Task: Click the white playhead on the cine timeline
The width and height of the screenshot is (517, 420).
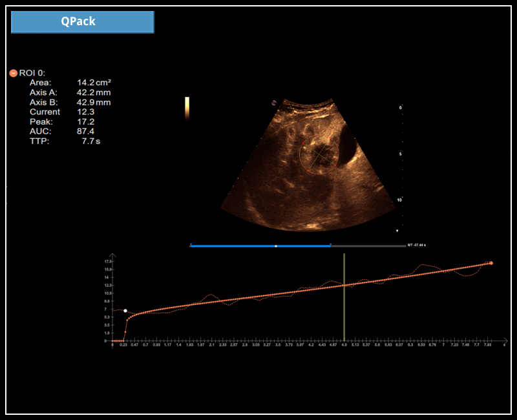Action: pos(276,246)
